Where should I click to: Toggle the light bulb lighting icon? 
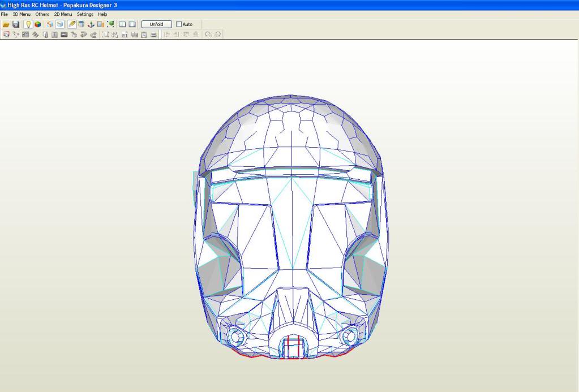pos(28,24)
